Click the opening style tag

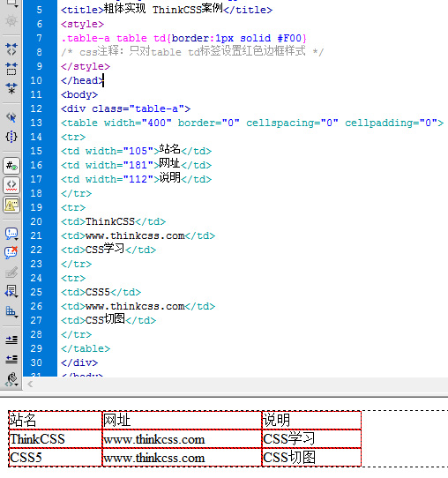(x=82, y=24)
